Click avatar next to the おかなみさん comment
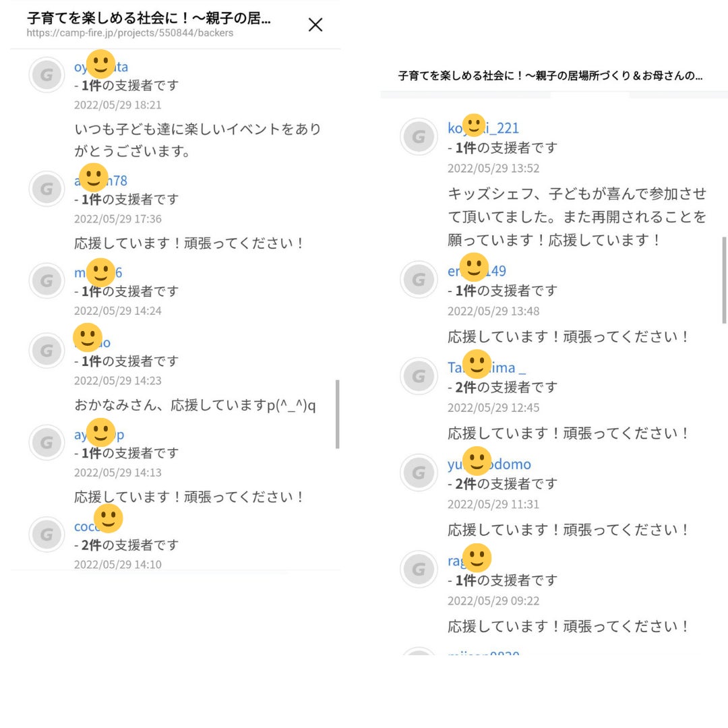728x728 pixels. (47, 351)
